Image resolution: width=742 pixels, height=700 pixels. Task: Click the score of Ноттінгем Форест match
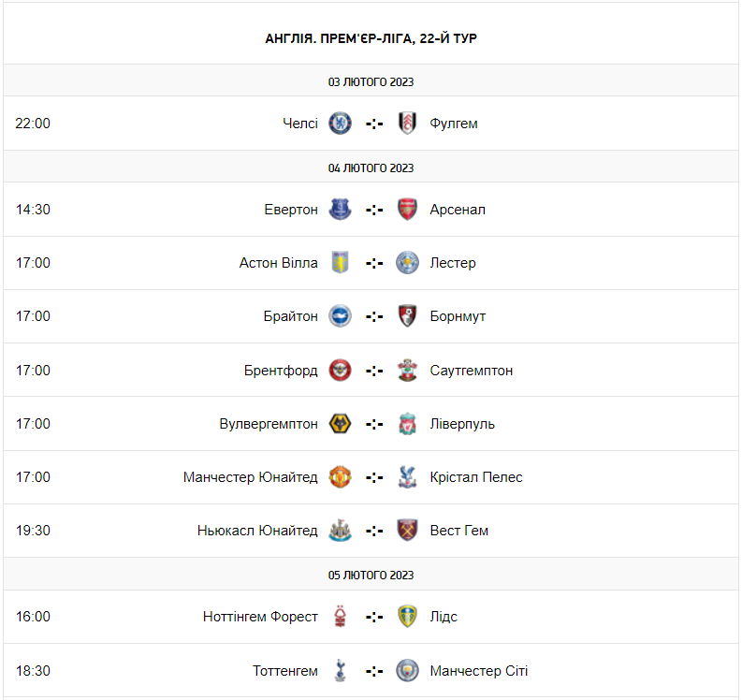pos(374,617)
